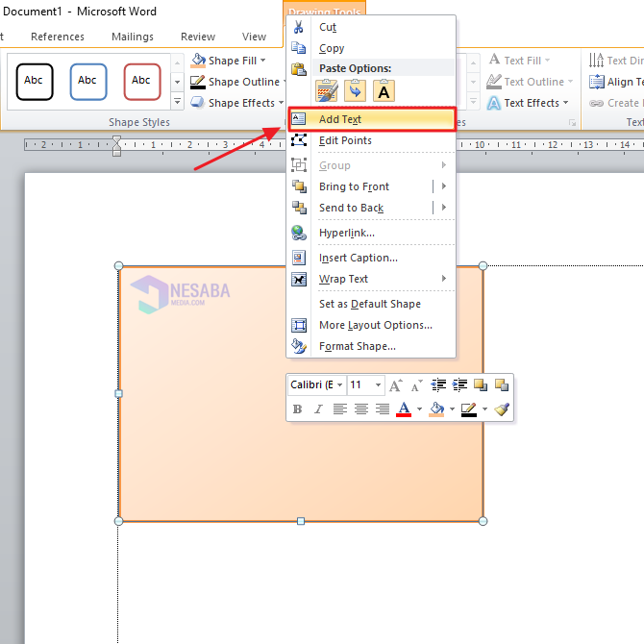Click the Shape Outline pen icon in ribbon
This screenshot has width=644, height=644.
[x=198, y=82]
